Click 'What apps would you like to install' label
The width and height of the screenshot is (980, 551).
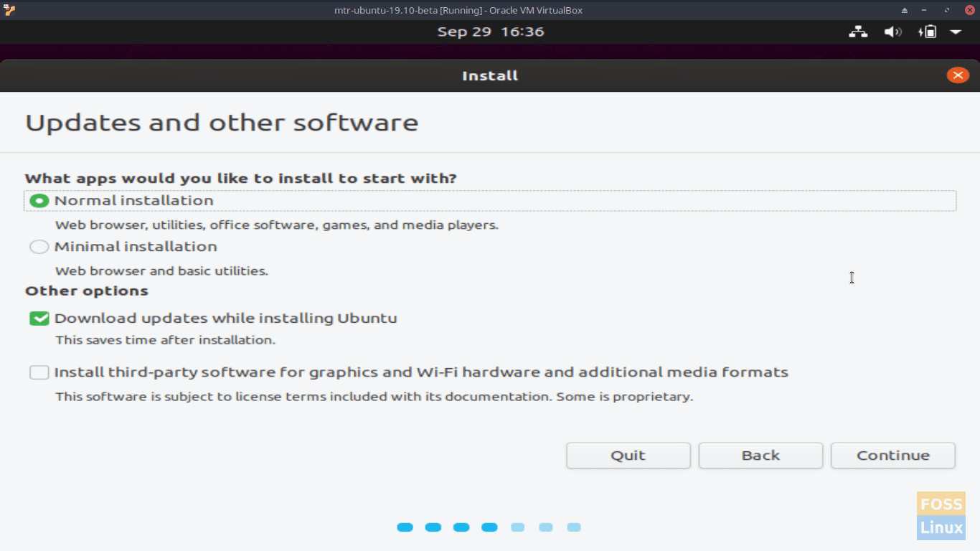[x=241, y=179]
